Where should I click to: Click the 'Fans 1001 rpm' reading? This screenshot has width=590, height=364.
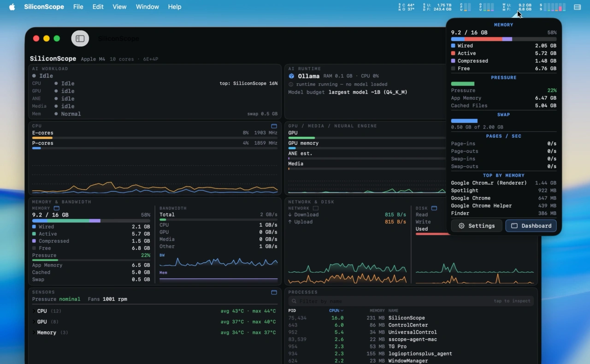coord(107,299)
